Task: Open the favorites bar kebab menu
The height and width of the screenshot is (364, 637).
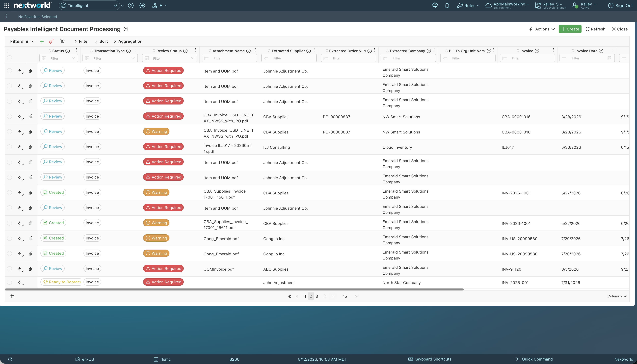Action: point(6,17)
